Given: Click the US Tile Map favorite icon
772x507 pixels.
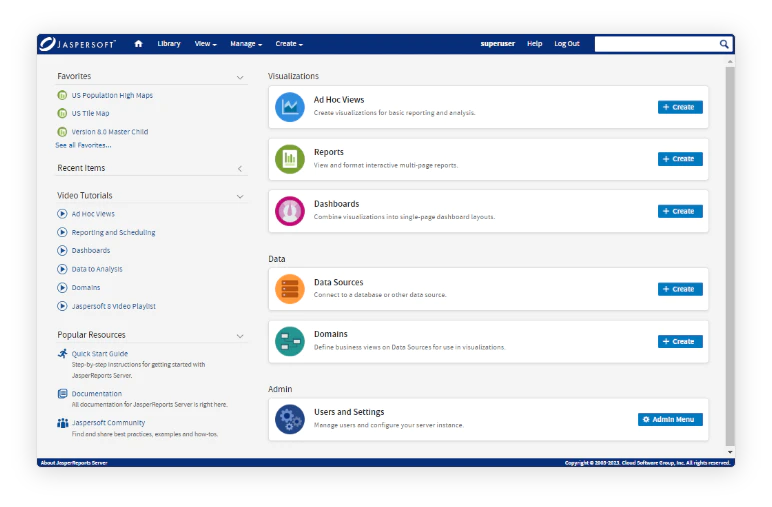Looking at the screenshot, I should tap(62, 113).
